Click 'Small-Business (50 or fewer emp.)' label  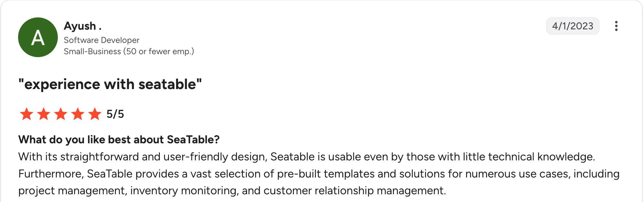coord(129,51)
